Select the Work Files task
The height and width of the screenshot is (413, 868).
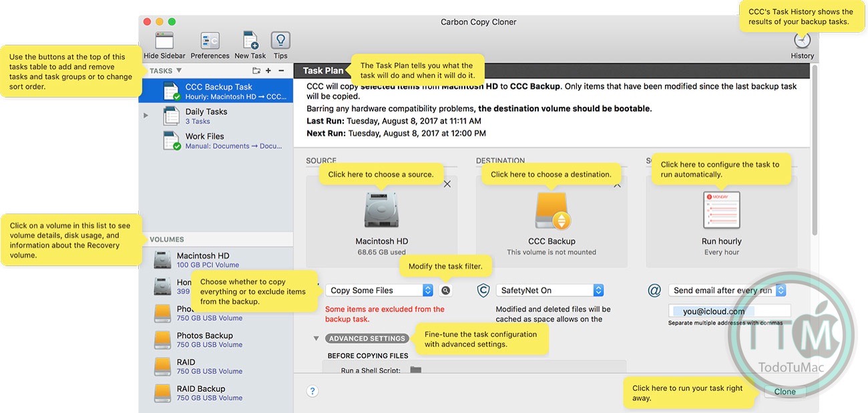216,140
